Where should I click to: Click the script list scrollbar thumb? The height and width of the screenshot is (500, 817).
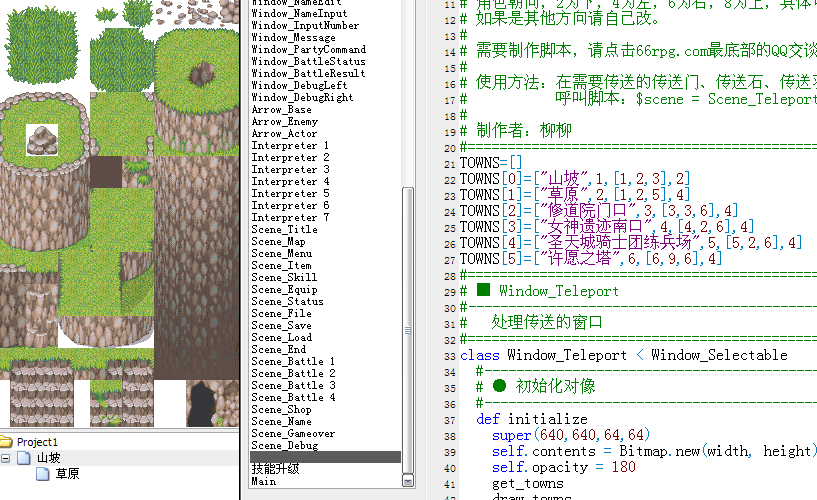(408, 330)
